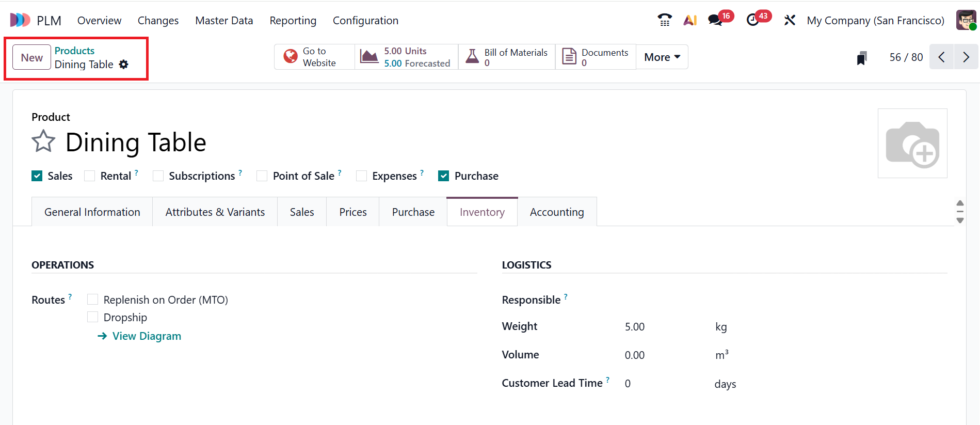Switch to the General Information tab
The height and width of the screenshot is (425, 980).
click(92, 212)
